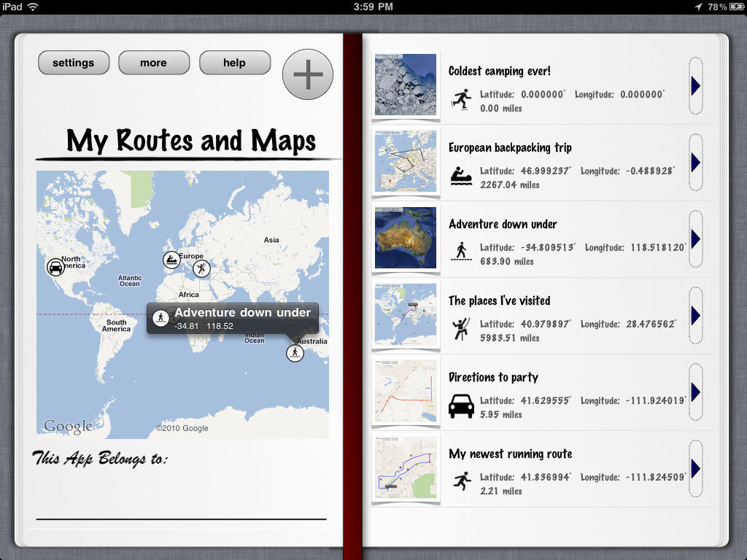Click the '683.90 miles' distance
747x560 pixels.
tap(506, 262)
